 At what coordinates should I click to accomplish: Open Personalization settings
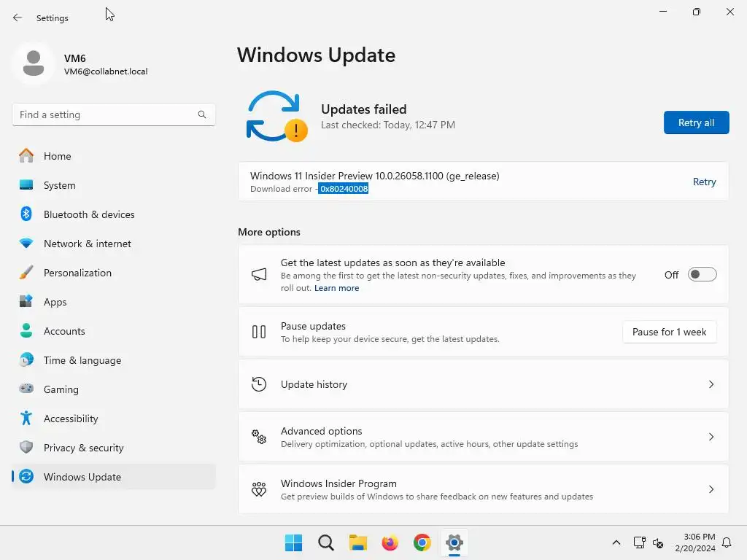tap(113, 273)
